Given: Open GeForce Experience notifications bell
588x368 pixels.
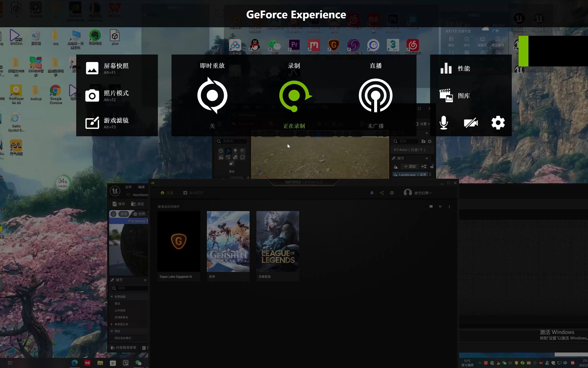Looking at the screenshot, I should click(372, 193).
